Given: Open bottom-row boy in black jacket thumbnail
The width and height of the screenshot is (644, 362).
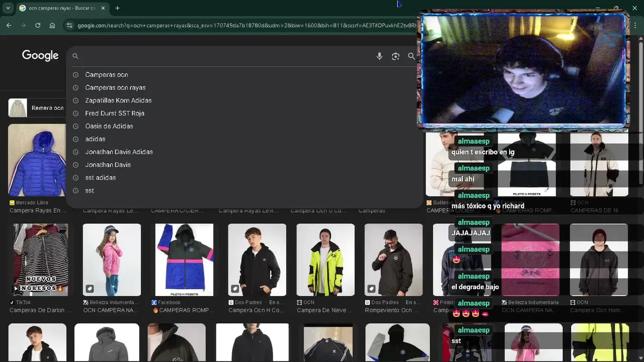Looking at the screenshot, I should 37,342.
